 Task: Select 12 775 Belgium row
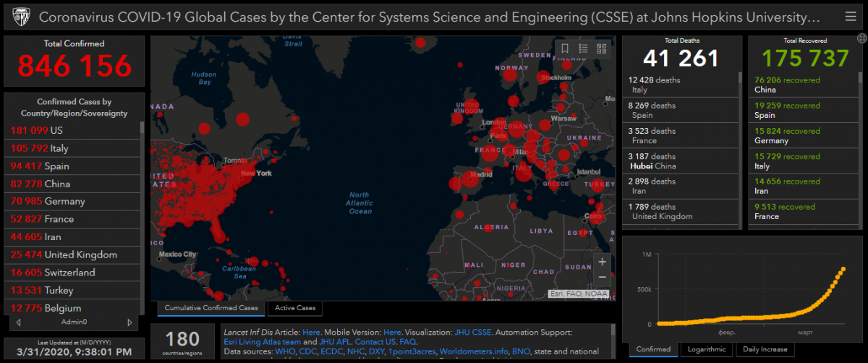point(73,307)
